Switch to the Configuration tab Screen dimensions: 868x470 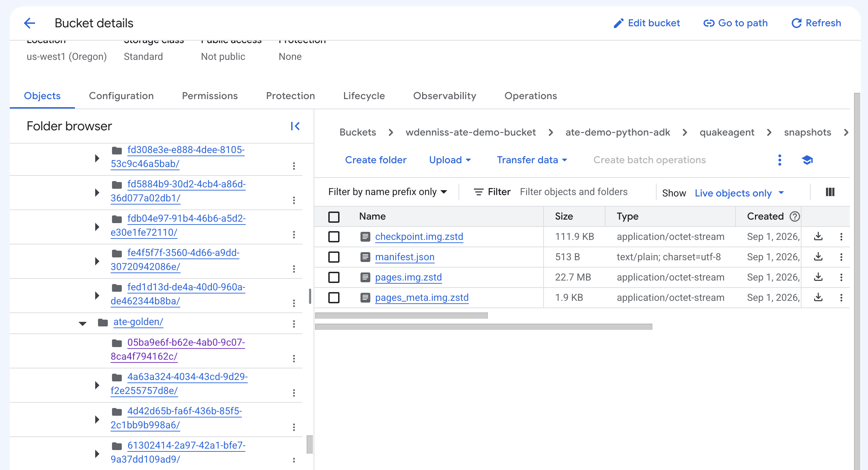(121, 96)
